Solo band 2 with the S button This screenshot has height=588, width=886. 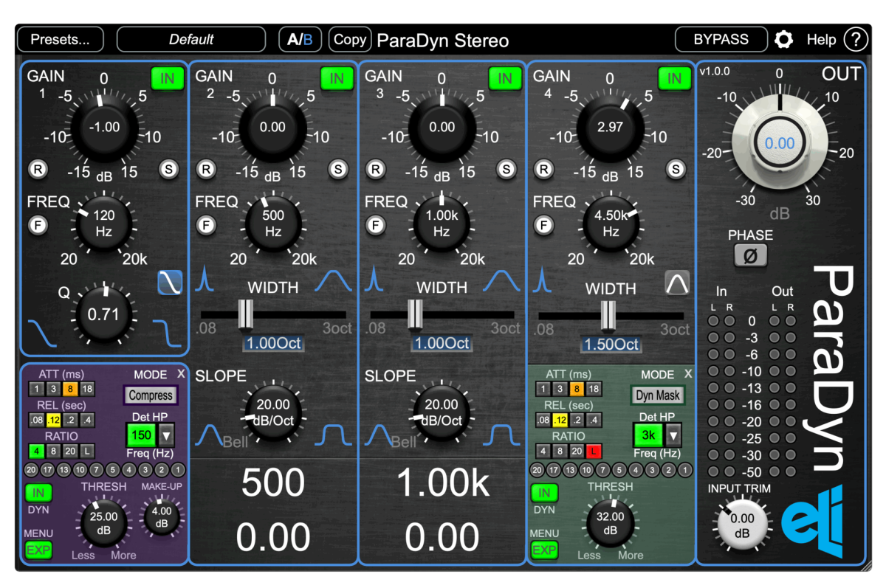(337, 170)
